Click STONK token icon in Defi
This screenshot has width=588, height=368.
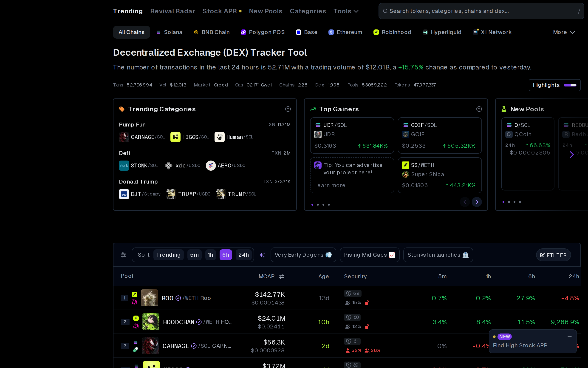click(x=124, y=166)
